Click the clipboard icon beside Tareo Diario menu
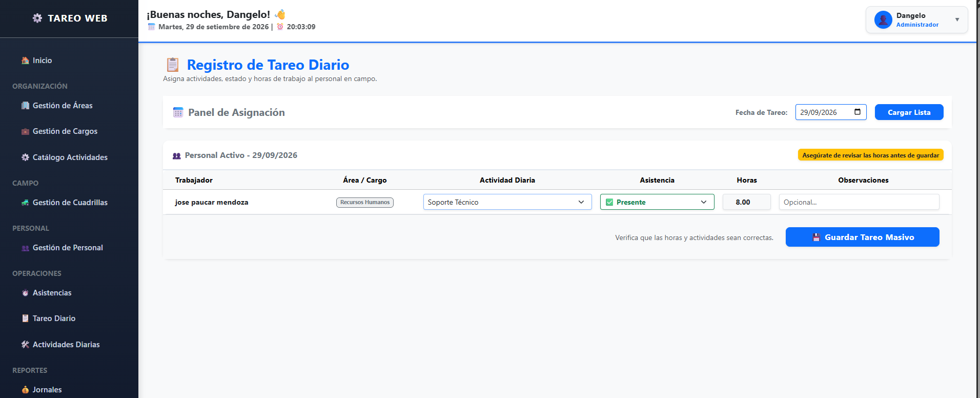Image resolution: width=980 pixels, height=398 pixels. (25, 319)
